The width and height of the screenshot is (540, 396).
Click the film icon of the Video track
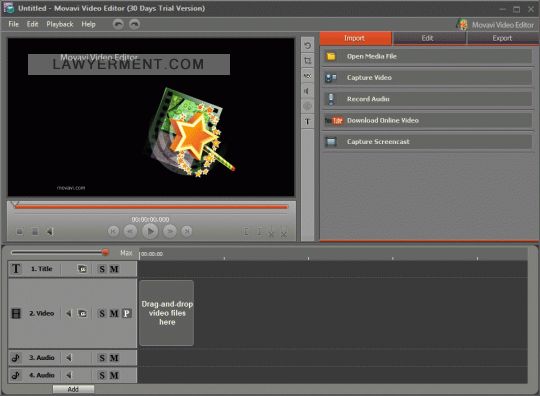16,313
